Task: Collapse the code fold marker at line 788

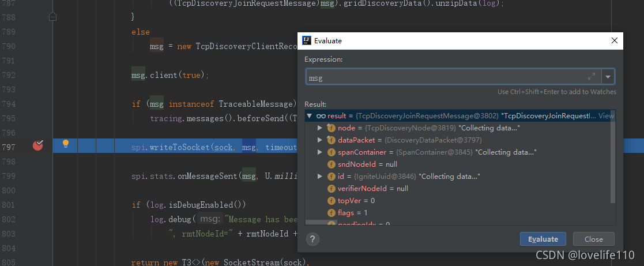Action: click(x=53, y=17)
